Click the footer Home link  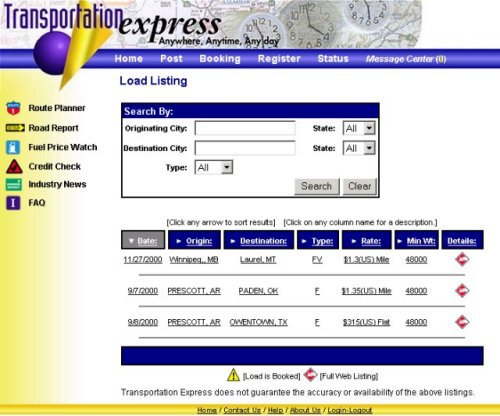pos(207,410)
